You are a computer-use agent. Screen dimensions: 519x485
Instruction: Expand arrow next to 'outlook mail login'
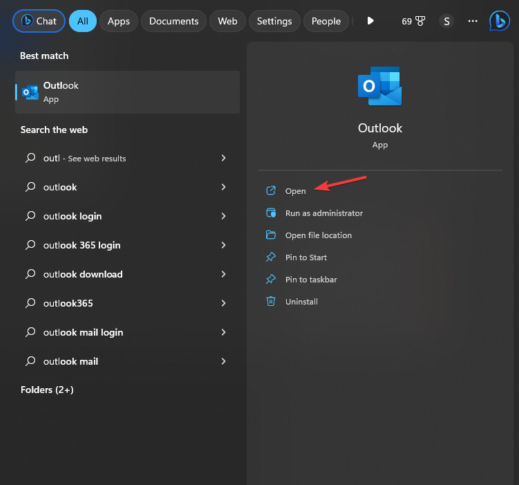pyautogui.click(x=223, y=332)
